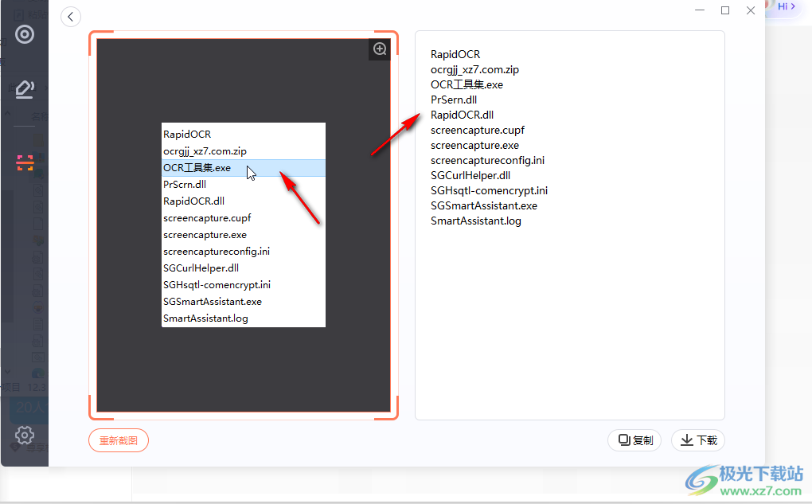Go back using the left chevron button
Image resolution: width=812 pixels, height=504 pixels.
click(70, 17)
